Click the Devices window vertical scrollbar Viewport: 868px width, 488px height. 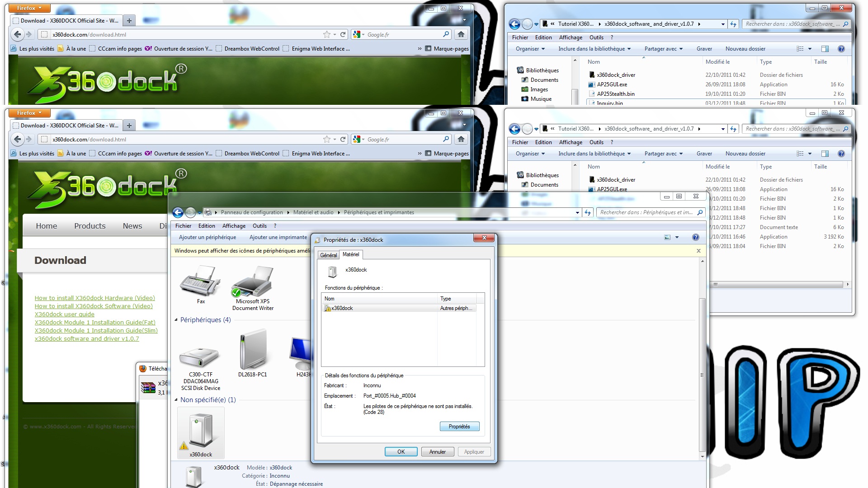[x=702, y=375]
